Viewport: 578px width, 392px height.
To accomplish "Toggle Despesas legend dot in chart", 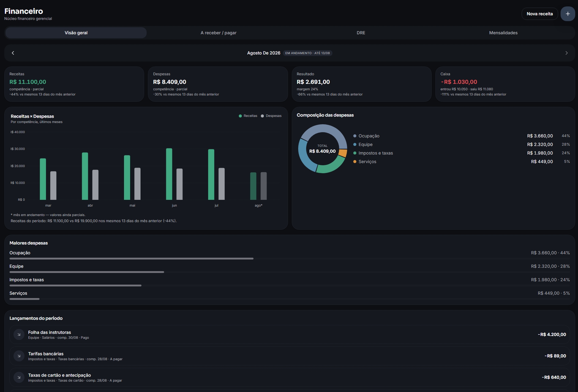I will (x=262, y=116).
